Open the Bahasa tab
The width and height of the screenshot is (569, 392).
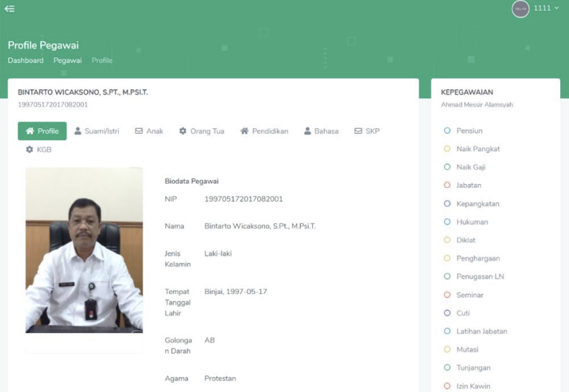[x=321, y=131]
